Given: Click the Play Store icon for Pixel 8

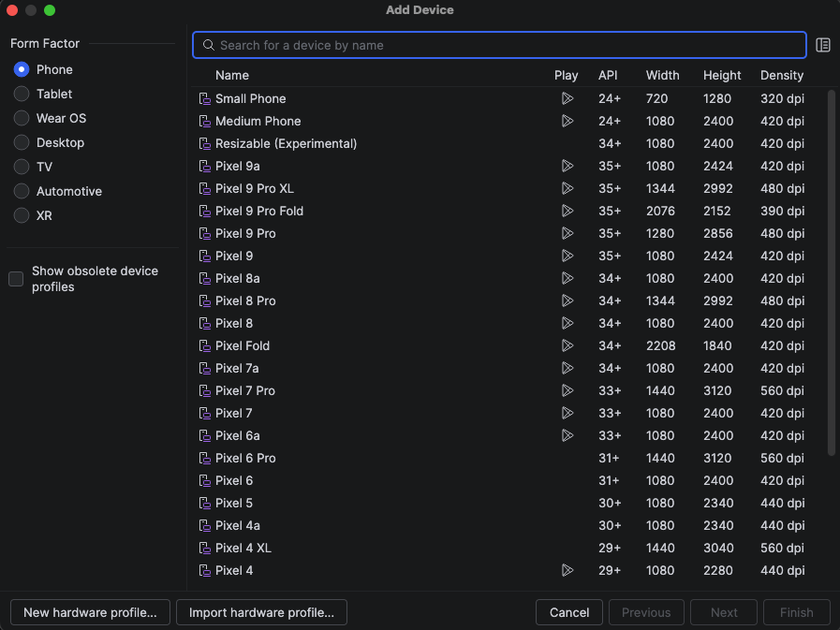Looking at the screenshot, I should pyautogui.click(x=567, y=324).
